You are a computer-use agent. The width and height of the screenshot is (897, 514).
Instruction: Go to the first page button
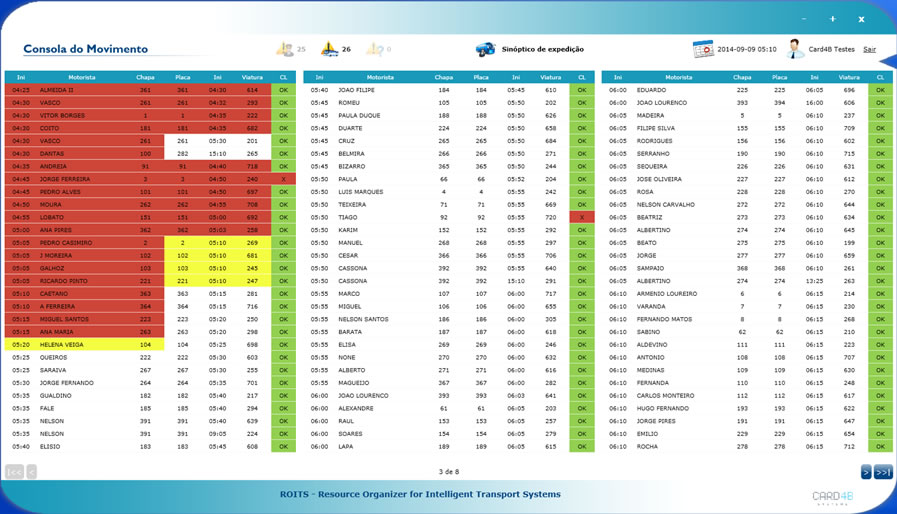pyautogui.click(x=14, y=471)
